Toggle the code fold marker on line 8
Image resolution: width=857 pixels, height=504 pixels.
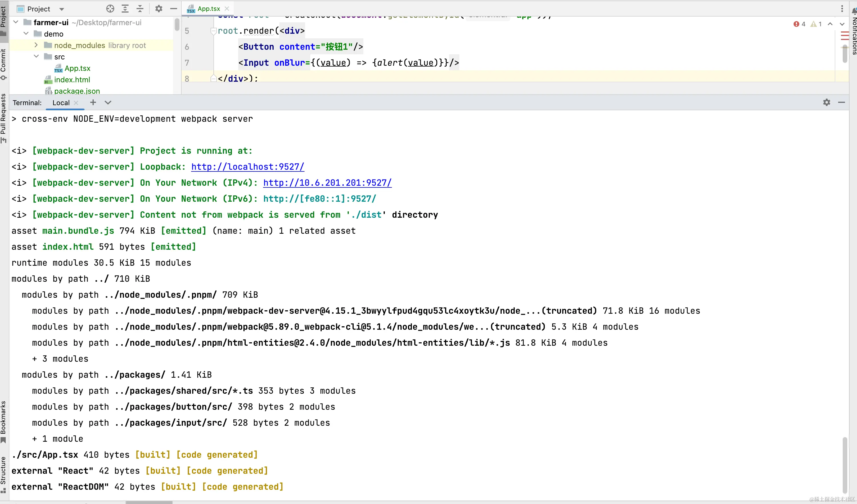click(x=214, y=79)
